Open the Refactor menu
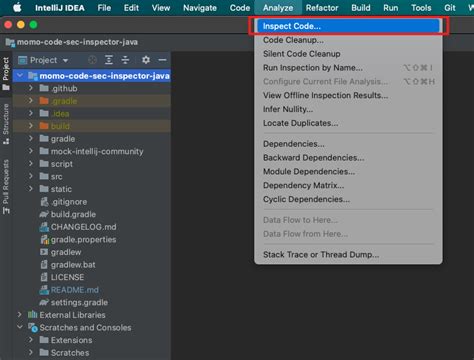Image resolution: width=474 pixels, height=360 pixels. tap(322, 8)
